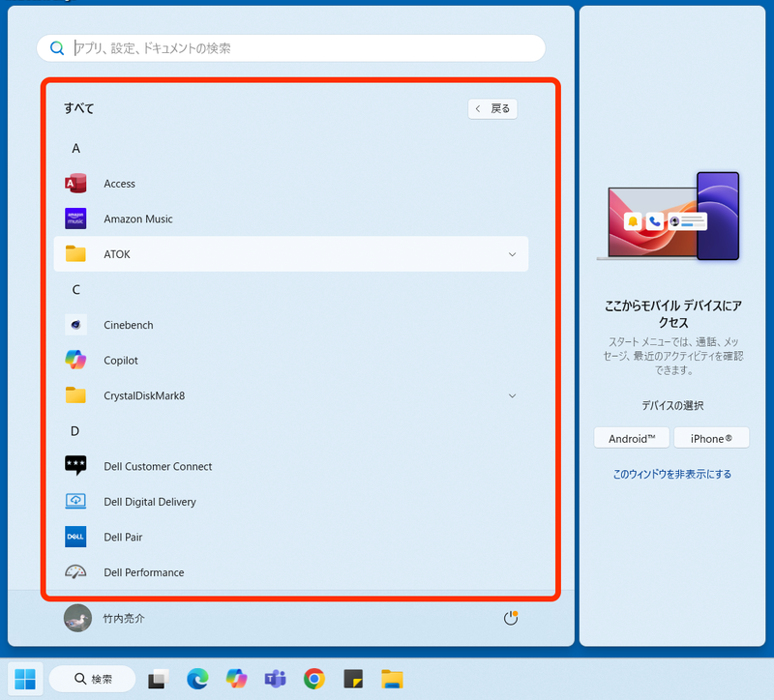The width and height of the screenshot is (774, 700).
Task: Click the Dell Digital Delivery icon
Action: 75,501
